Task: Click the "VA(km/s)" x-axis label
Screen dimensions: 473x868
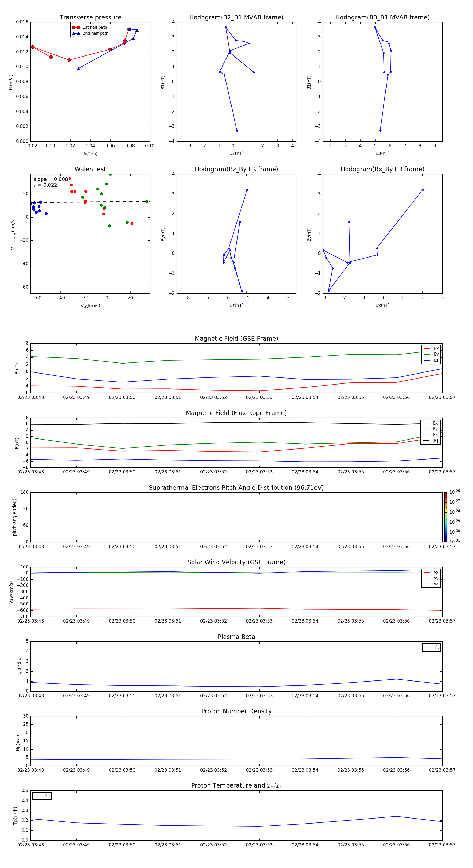Action: tap(90, 306)
